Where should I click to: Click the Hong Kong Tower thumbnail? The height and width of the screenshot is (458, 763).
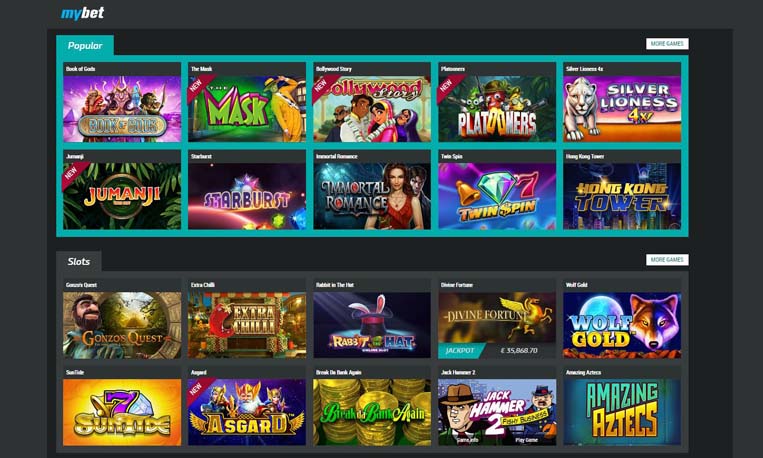622,189
